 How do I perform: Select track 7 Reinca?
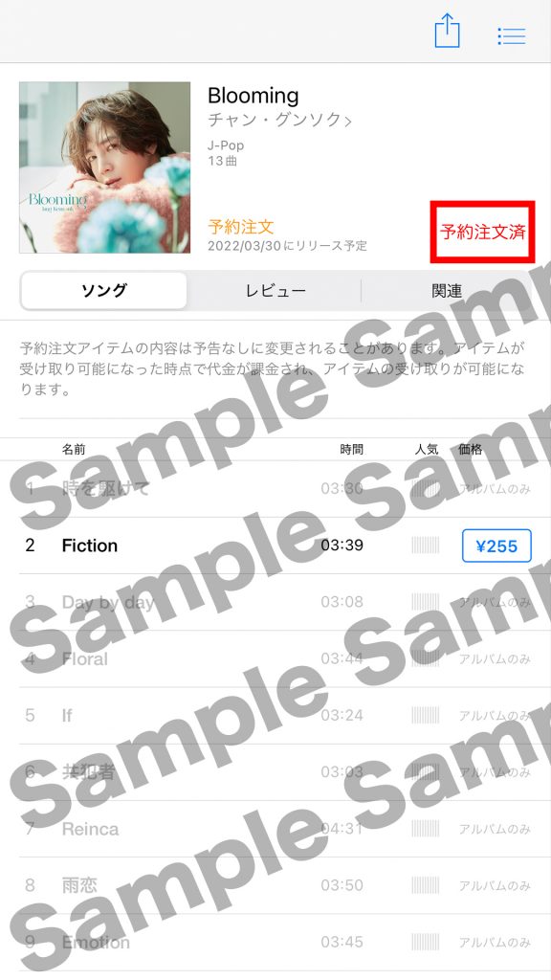pyautogui.click(x=275, y=830)
